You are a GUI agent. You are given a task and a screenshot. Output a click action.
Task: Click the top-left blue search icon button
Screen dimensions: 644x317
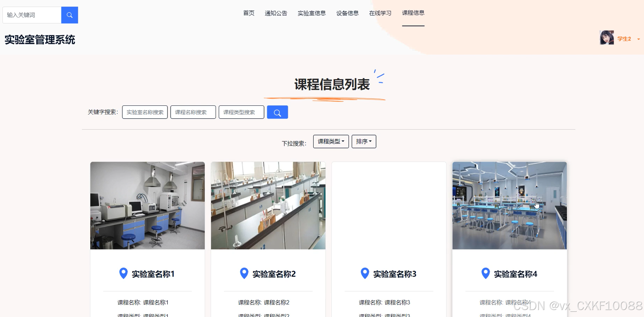coord(69,15)
